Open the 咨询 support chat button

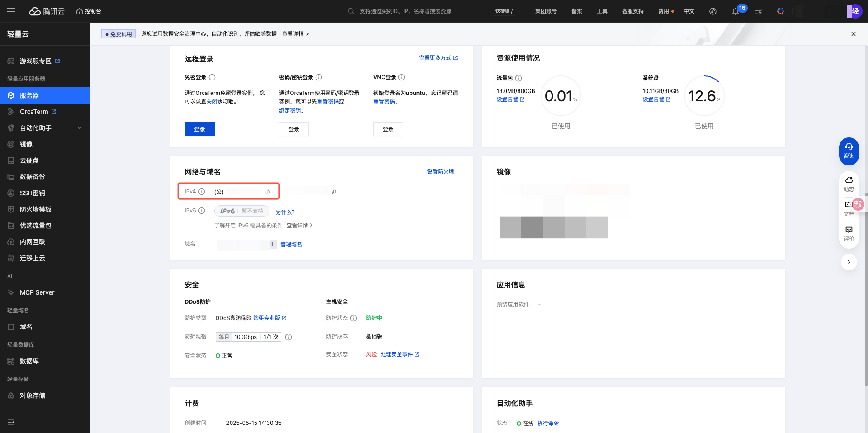(x=849, y=151)
